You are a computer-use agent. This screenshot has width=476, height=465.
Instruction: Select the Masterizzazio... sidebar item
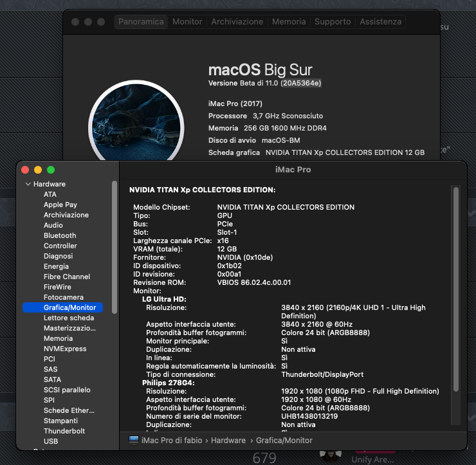pyautogui.click(x=69, y=328)
